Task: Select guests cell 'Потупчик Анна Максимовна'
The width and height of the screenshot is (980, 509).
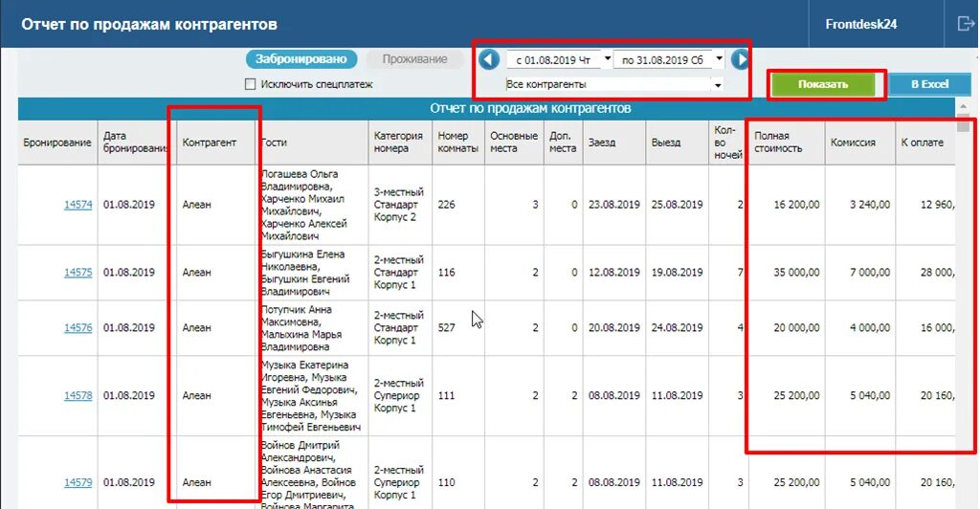Action: (x=313, y=328)
